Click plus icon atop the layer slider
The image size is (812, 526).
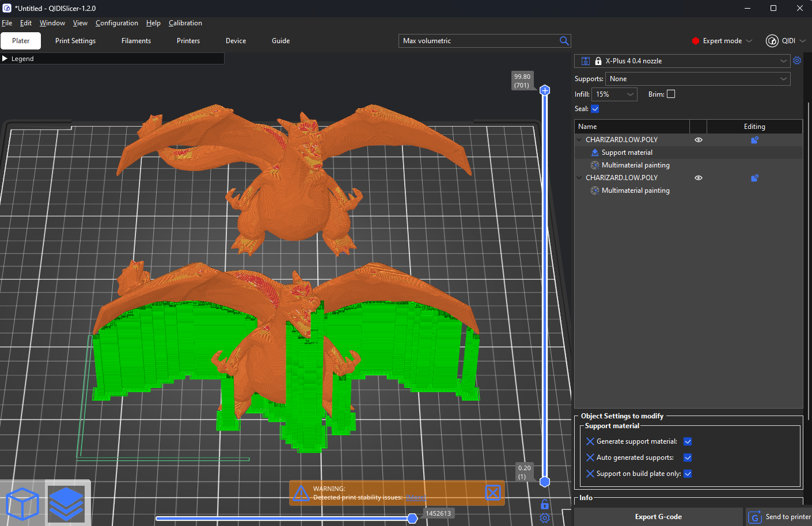(545, 90)
